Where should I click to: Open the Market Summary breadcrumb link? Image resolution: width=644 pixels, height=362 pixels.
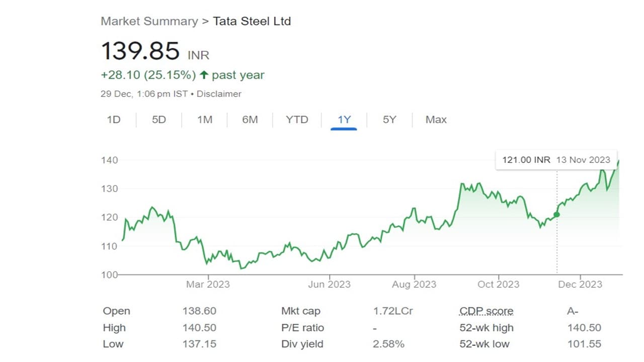tap(149, 21)
